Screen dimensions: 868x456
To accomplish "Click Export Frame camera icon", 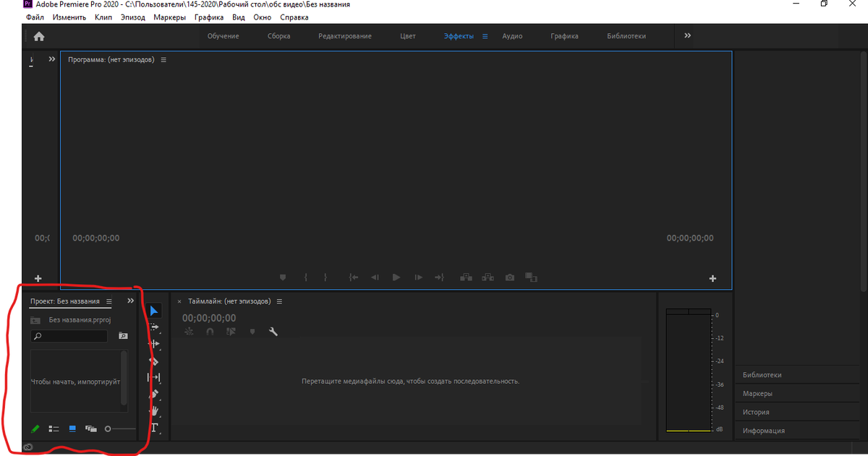I will [x=510, y=278].
